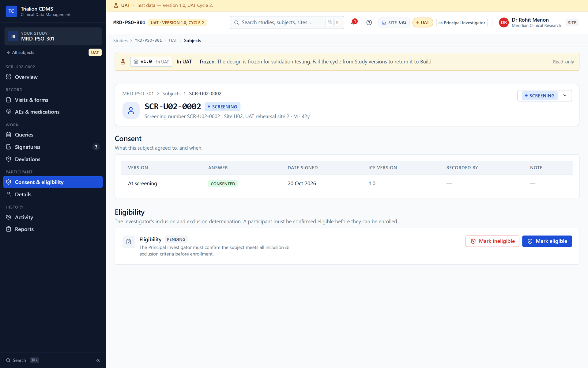This screenshot has width=588, height=368.
Task: Click Mark ineligible button
Action: [x=492, y=241]
